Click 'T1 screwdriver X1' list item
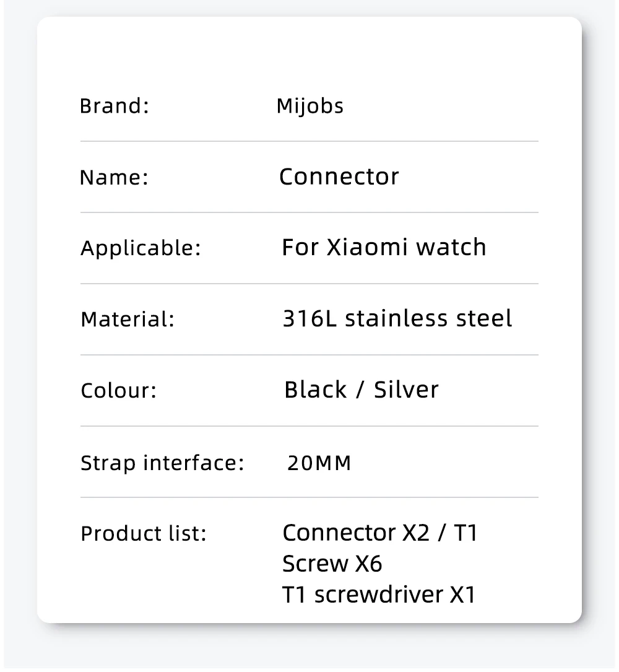619x672 pixels. point(379,595)
